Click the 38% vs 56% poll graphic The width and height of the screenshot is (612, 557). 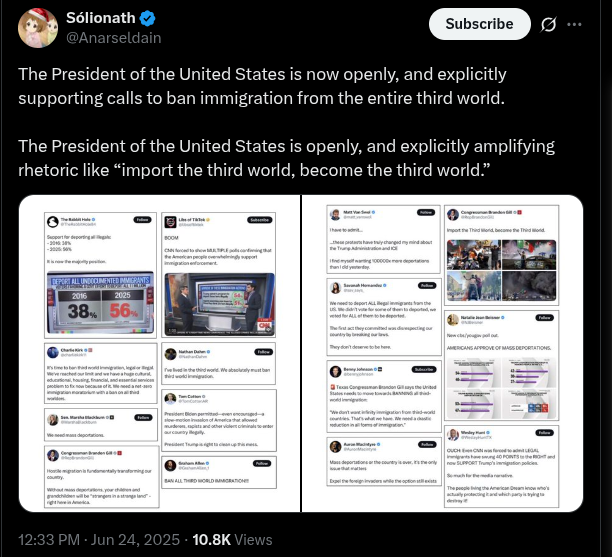tap(100, 303)
